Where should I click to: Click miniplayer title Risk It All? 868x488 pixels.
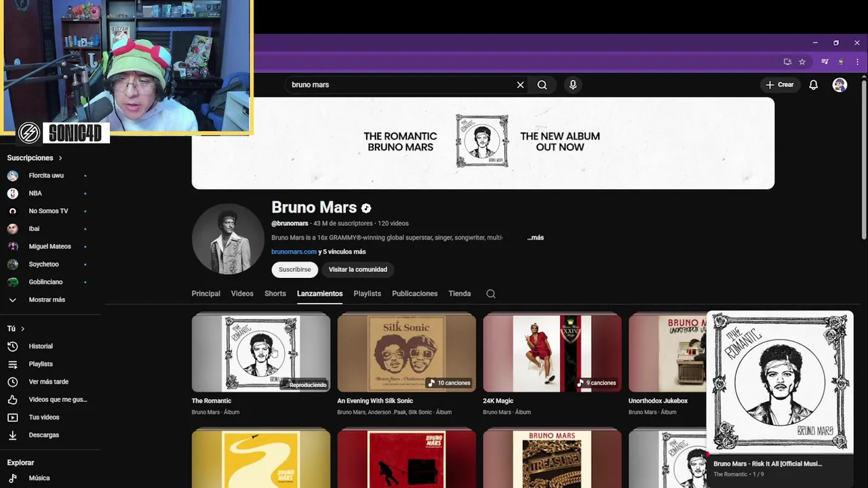(x=768, y=464)
